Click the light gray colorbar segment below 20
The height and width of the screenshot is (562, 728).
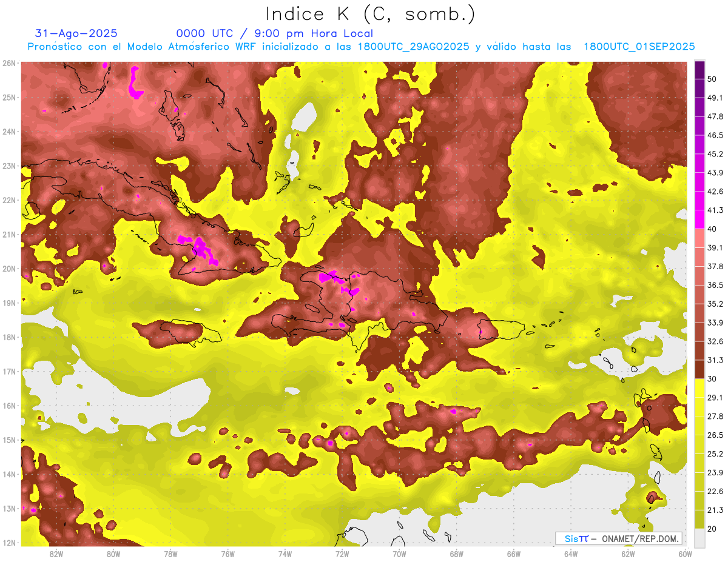coord(699,537)
